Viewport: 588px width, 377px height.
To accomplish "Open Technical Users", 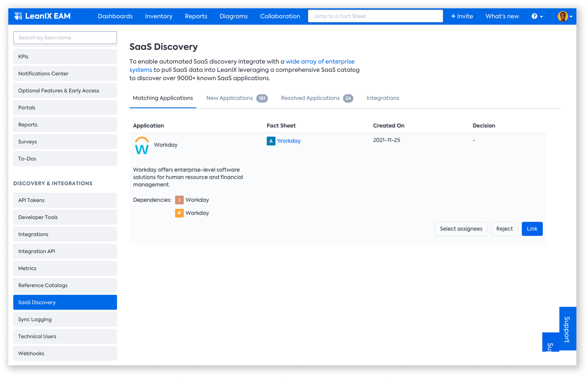I will pyautogui.click(x=65, y=336).
